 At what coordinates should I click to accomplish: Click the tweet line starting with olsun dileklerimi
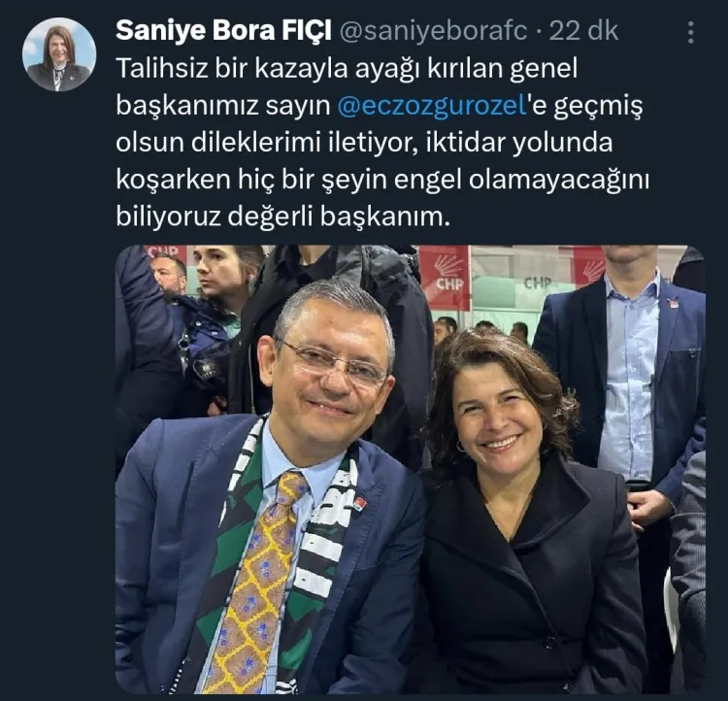coord(364,143)
